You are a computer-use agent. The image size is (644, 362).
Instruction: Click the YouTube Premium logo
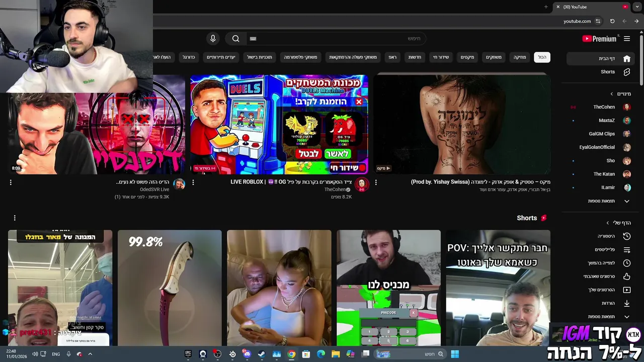point(600,39)
